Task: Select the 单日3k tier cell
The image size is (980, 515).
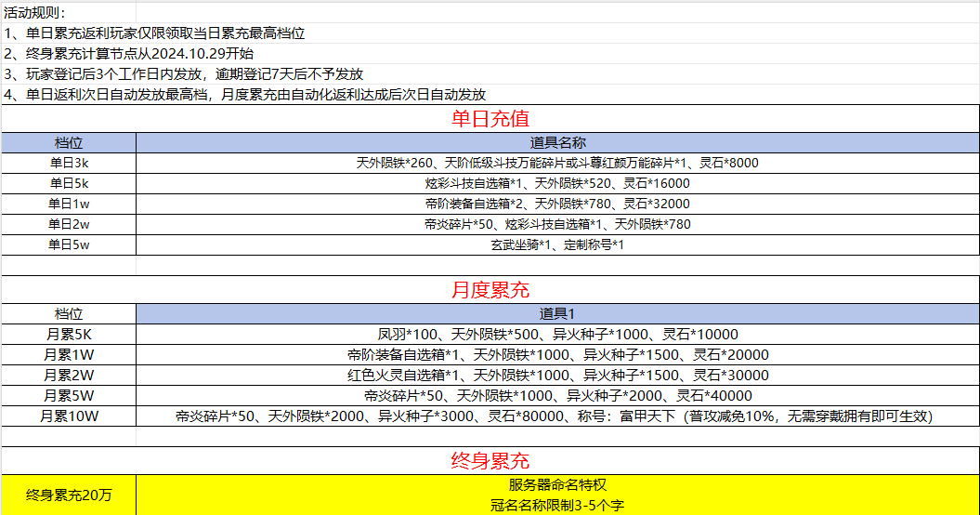Action: [69, 163]
